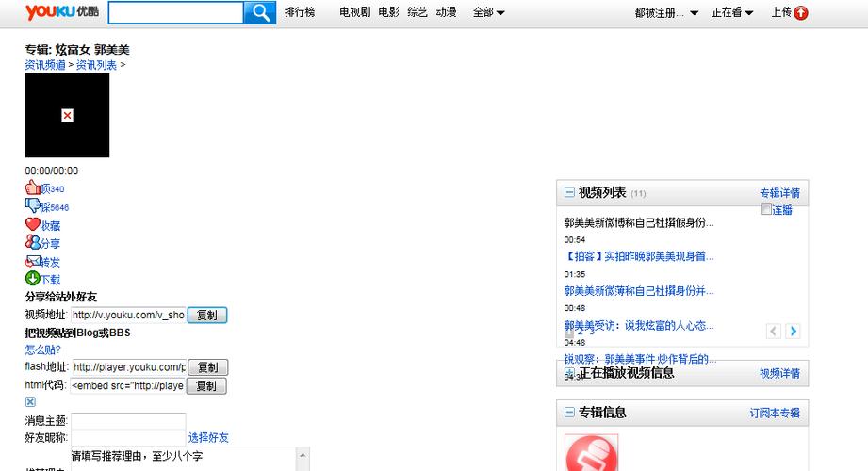This screenshot has width=868, height=471.
Task: Open 电视剧 in top navigation
Action: coord(355,12)
